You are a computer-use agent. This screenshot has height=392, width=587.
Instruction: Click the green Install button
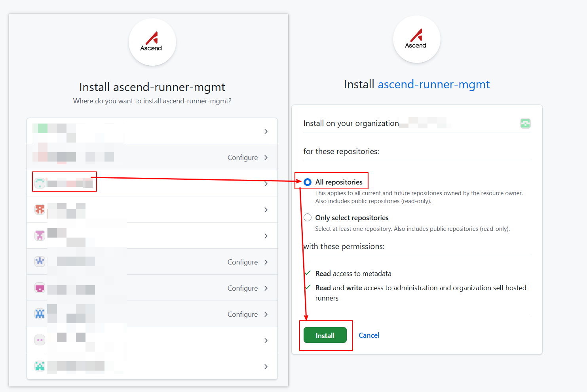point(325,335)
